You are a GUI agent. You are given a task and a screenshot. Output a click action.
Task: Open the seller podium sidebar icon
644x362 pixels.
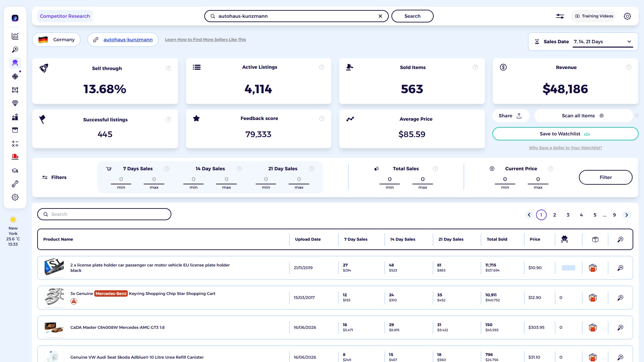tap(15, 117)
